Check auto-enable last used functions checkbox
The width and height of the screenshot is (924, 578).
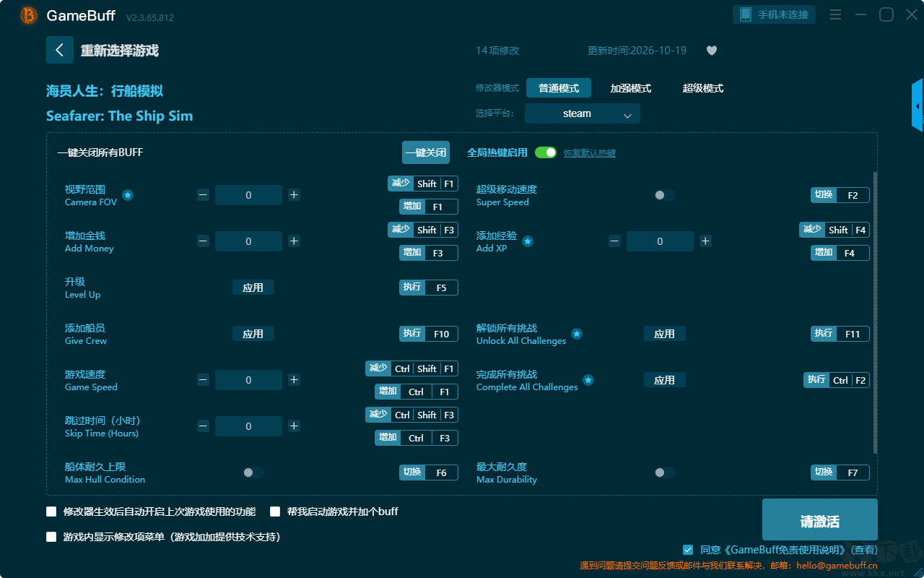pyautogui.click(x=51, y=512)
